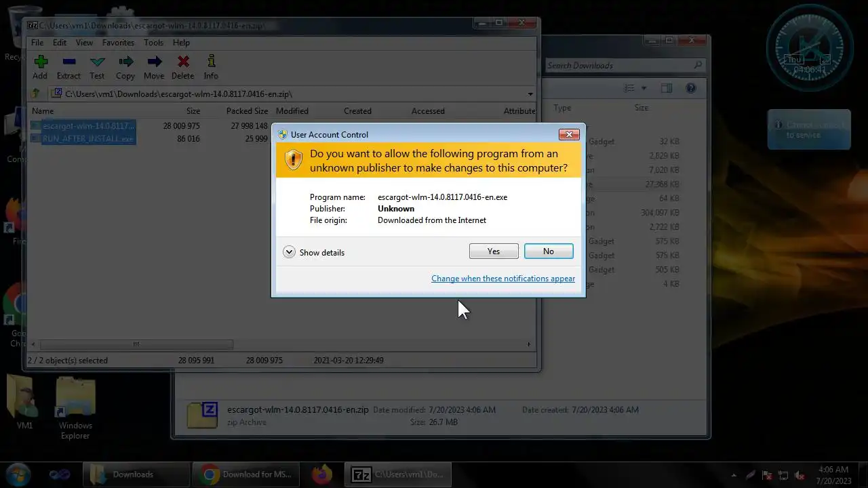
Task: Sort by Name column in 7-Zip
Action: pyautogui.click(x=43, y=111)
